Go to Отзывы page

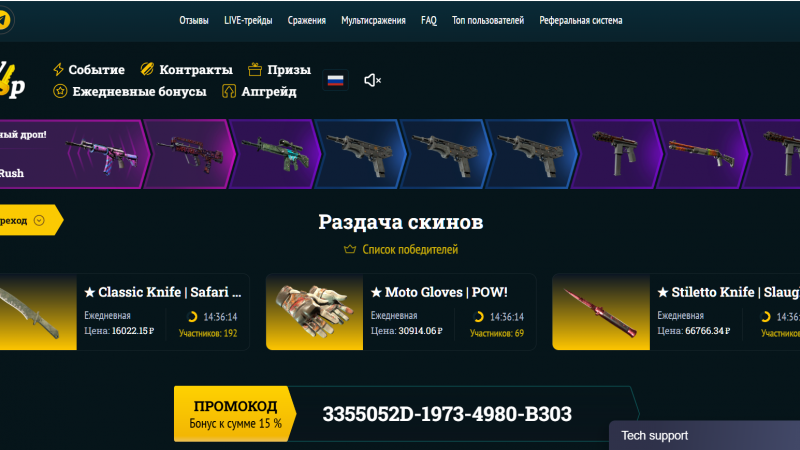click(x=194, y=20)
